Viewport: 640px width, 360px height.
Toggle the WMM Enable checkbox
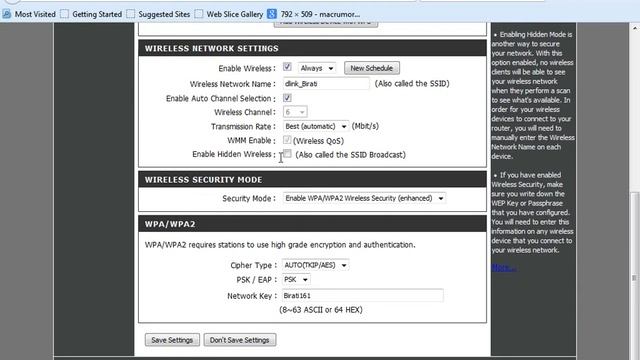pyautogui.click(x=287, y=140)
